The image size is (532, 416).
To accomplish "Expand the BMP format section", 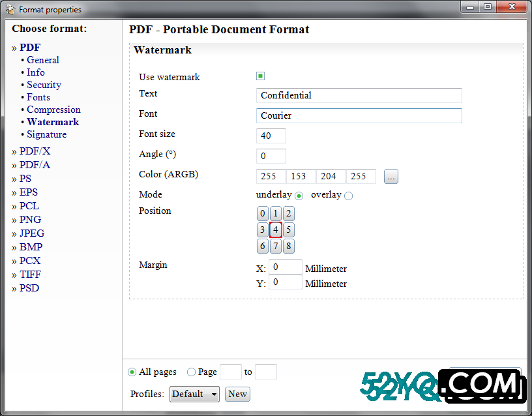I will pos(31,247).
